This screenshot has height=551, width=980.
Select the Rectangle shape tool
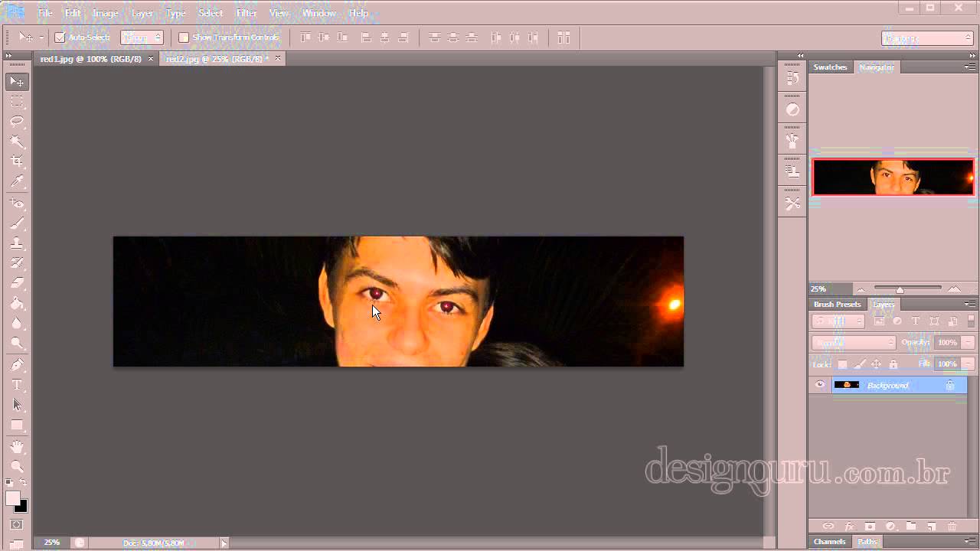17,425
